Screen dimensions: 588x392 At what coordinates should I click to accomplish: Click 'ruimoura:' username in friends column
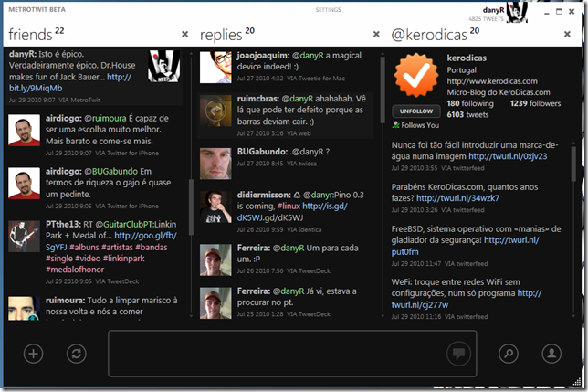(65, 301)
